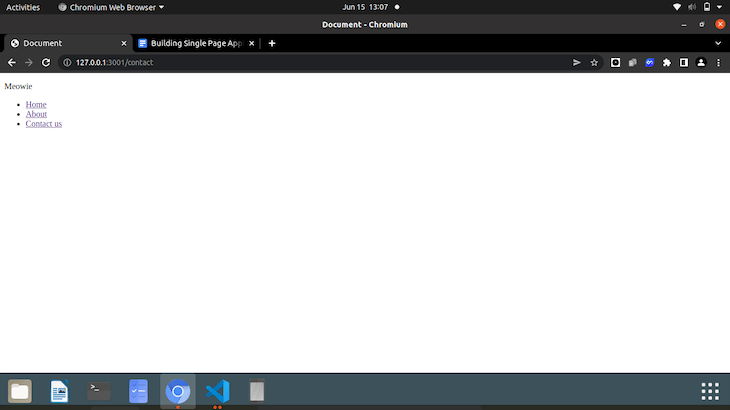730x410 pixels.
Task: Launch Terminal from the dock
Action: coord(99,391)
